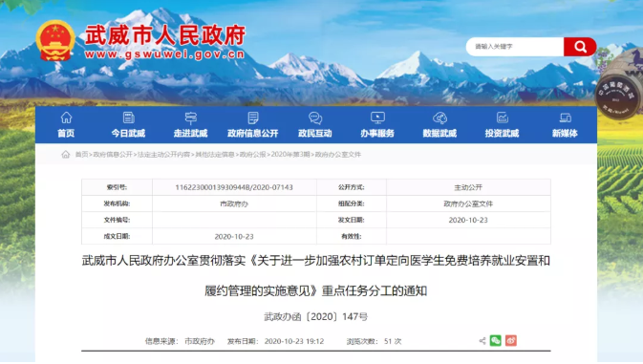Viewport: 643px width, 364px height.
Task: Click the 市政府办 table cell
Action: tap(234, 203)
